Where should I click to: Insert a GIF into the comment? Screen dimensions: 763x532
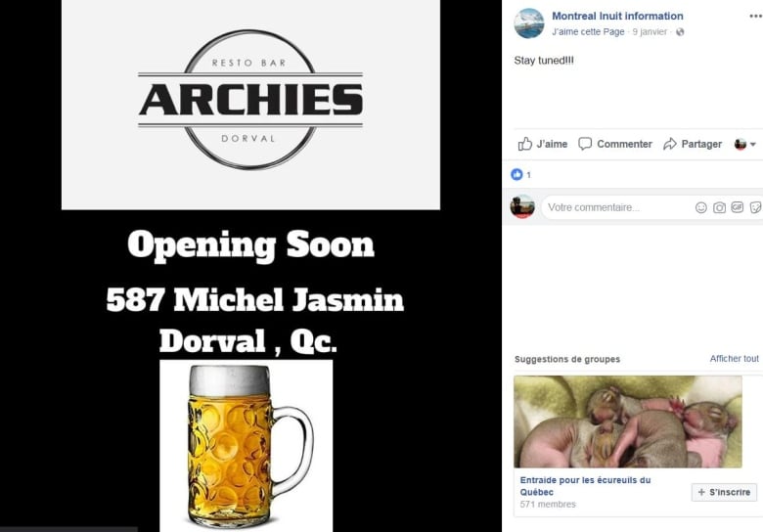tap(738, 207)
